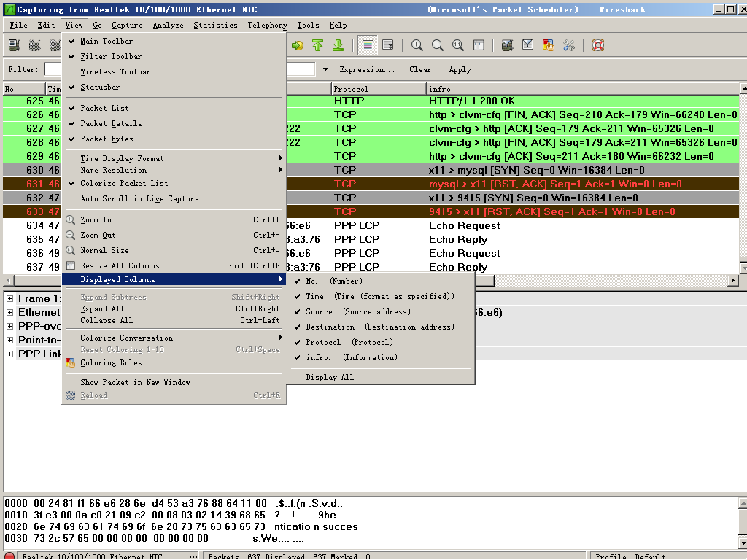Screen dimensions: 747x560
Task: Click the capture options toolbar icon
Action: pos(34,45)
